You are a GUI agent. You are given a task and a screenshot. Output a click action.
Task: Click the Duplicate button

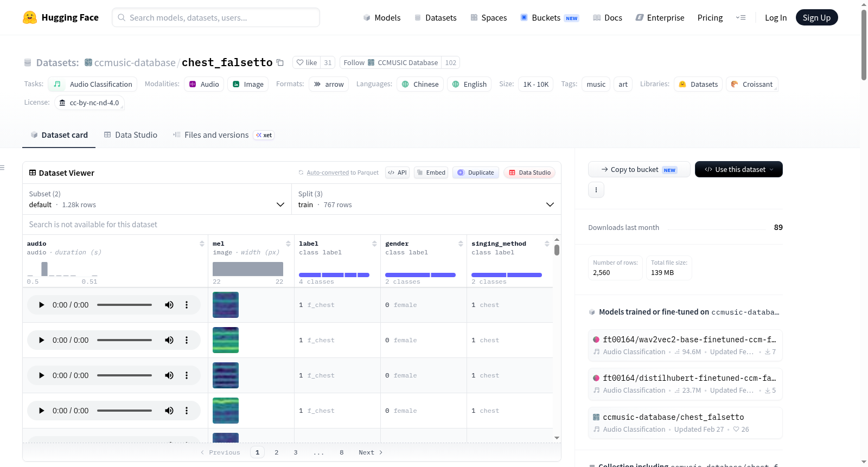coord(476,172)
